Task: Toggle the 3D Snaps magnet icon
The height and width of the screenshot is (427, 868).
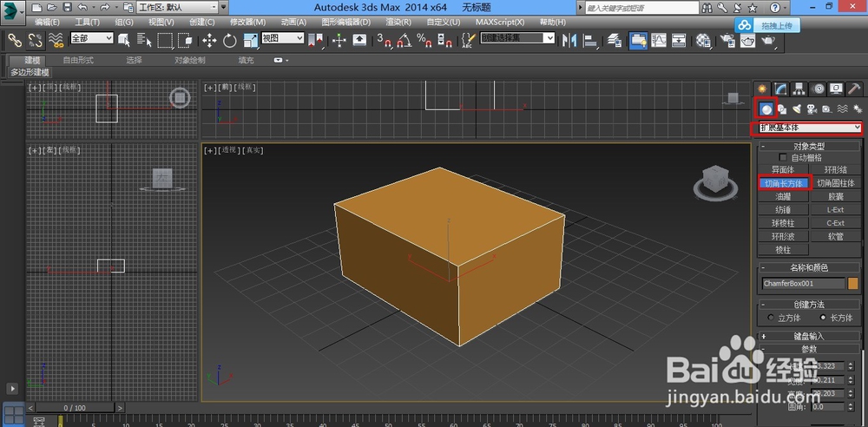Action: [x=385, y=41]
